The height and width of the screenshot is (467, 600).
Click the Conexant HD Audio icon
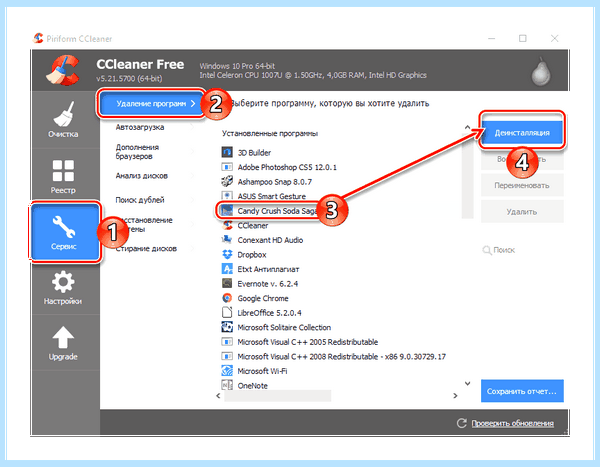click(227, 240)
